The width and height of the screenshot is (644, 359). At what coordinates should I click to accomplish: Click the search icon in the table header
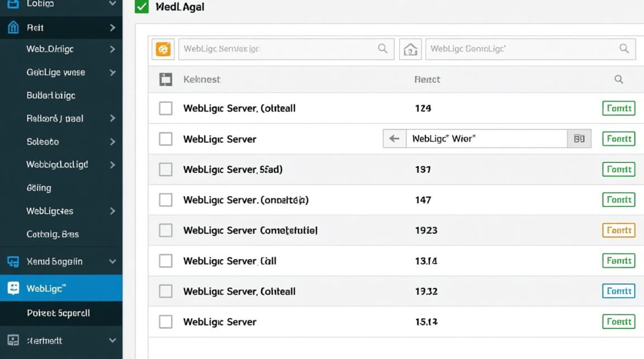tap(619, 79)
